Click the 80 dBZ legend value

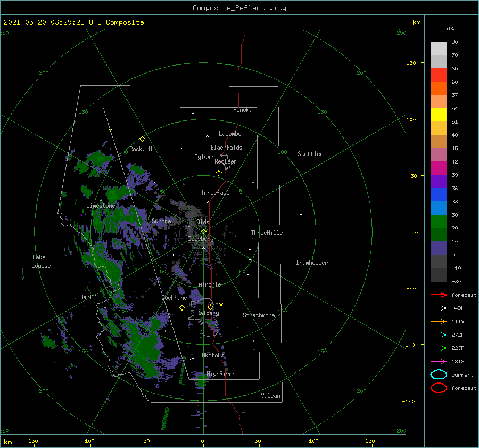click(455, 42)
